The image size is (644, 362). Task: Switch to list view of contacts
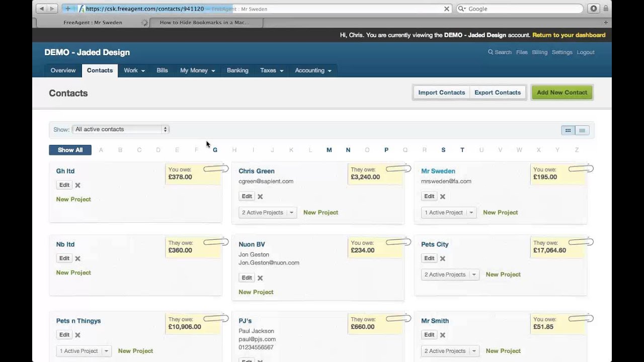click(582, 131)
